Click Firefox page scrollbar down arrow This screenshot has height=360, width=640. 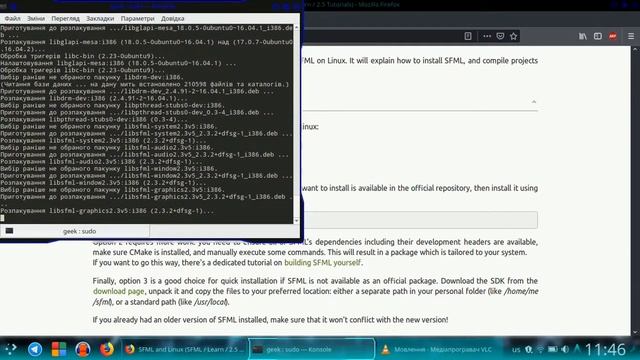click(635, 332)
